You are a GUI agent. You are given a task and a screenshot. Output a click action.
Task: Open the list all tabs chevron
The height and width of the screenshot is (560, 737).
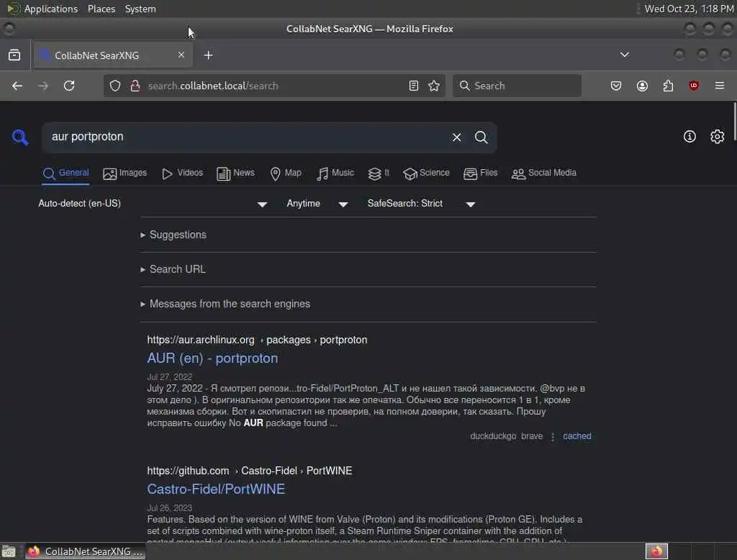pos(624,55)
